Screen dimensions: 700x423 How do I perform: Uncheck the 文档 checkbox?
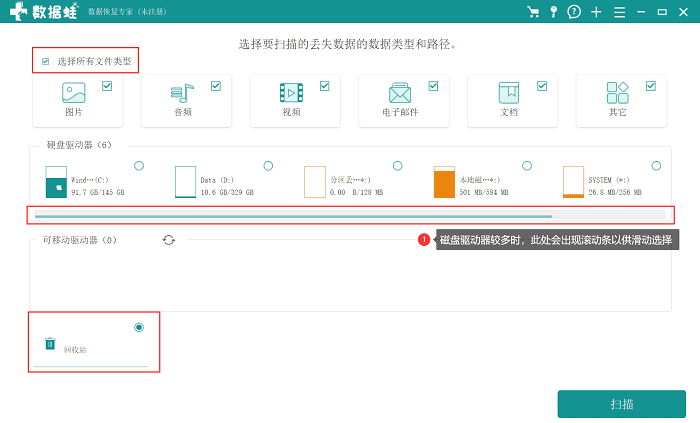point(542,86)
